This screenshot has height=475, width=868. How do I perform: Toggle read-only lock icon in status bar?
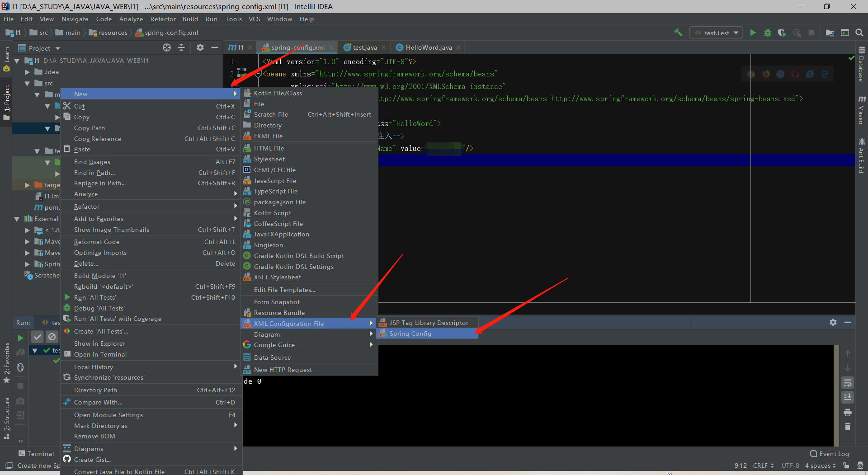[846, 466]
